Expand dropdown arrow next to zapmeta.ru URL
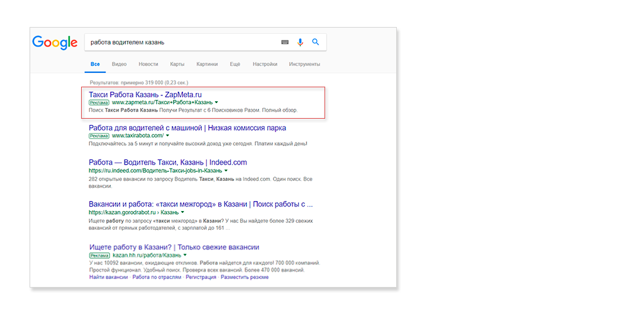Screen dimensions: 644x314 (216, 102)
